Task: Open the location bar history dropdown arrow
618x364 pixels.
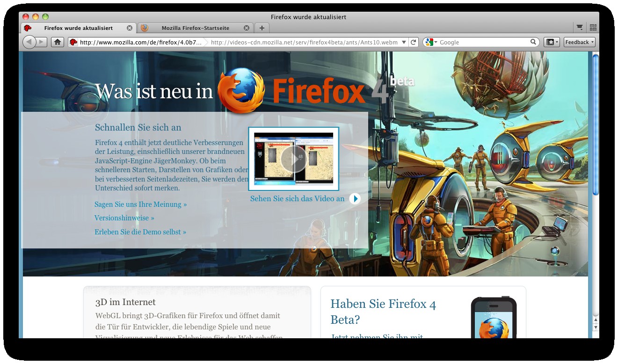Action: tap(404, 42)
